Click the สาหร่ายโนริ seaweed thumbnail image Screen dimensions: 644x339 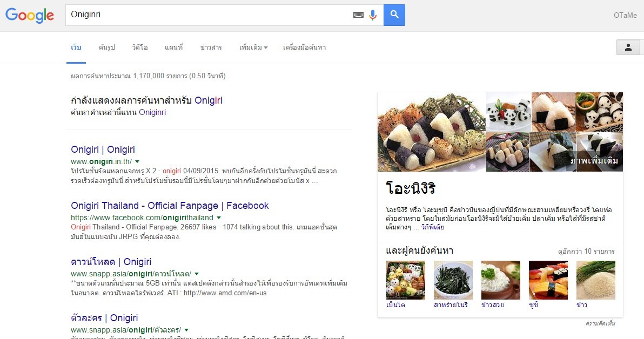[453, 280]
